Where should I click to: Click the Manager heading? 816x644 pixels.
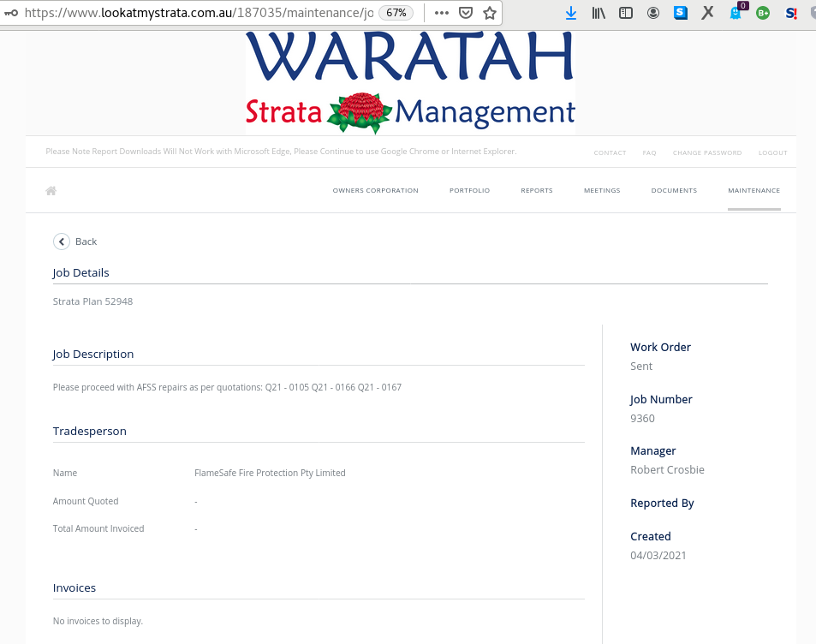coord(653,450)
